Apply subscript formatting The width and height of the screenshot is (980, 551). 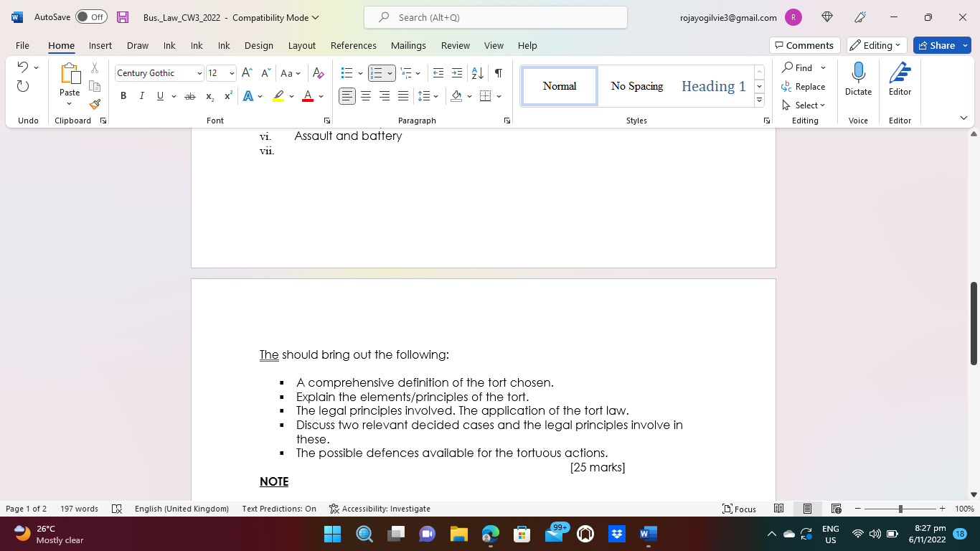click(x=209, y=95)
